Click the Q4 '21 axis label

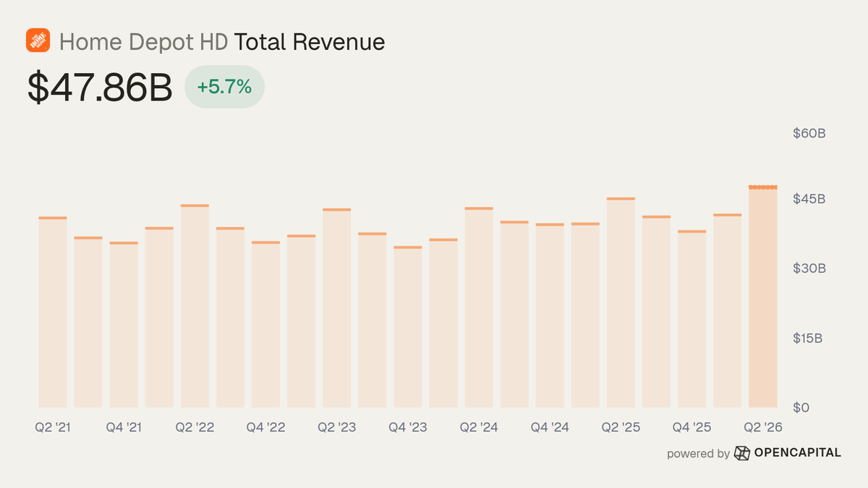[x=124, y=428]
